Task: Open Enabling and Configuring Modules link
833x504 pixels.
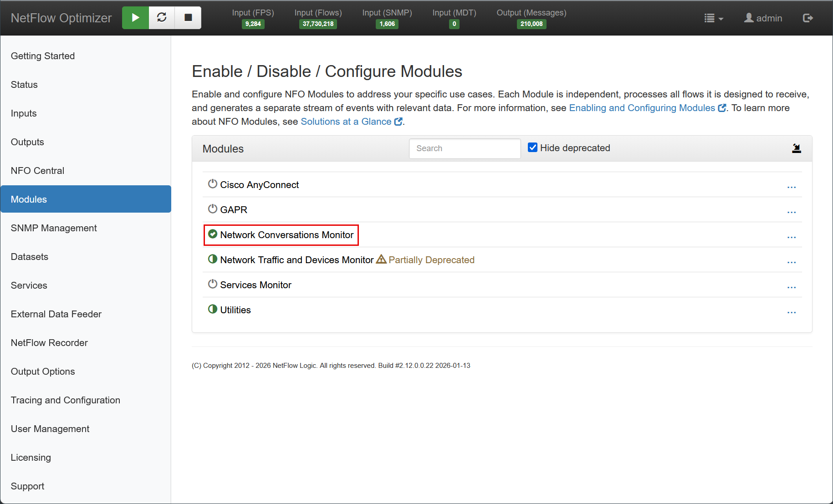Action: pyautogui.click(x=642, y=108)
